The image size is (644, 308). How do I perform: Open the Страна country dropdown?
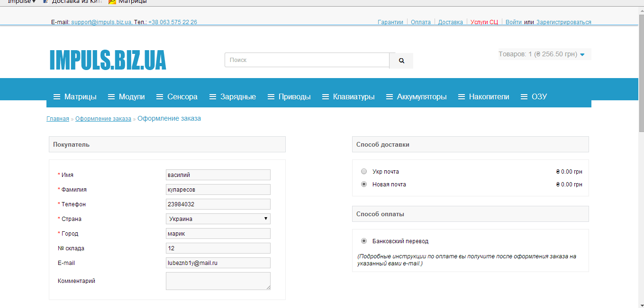tap(218, 219)
